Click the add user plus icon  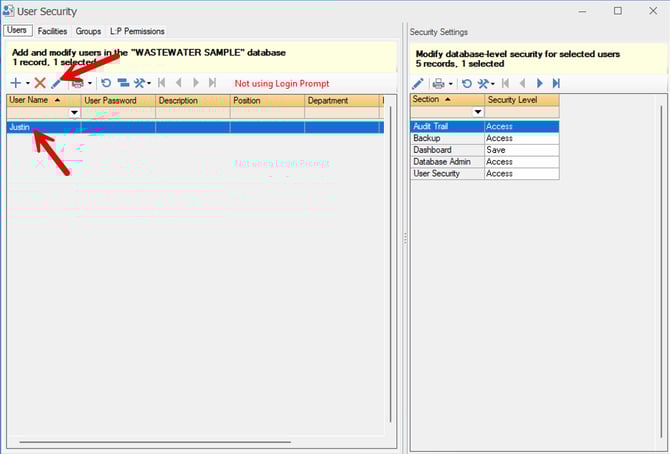pyautogui.click(x=15, y=83)
